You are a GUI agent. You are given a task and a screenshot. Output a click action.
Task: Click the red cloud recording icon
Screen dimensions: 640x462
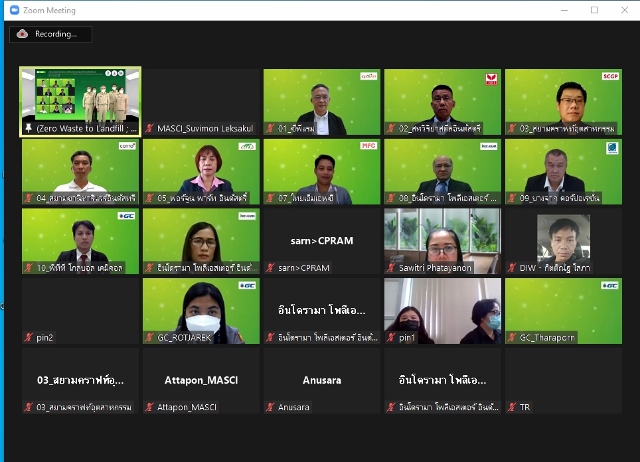point(23,34)
